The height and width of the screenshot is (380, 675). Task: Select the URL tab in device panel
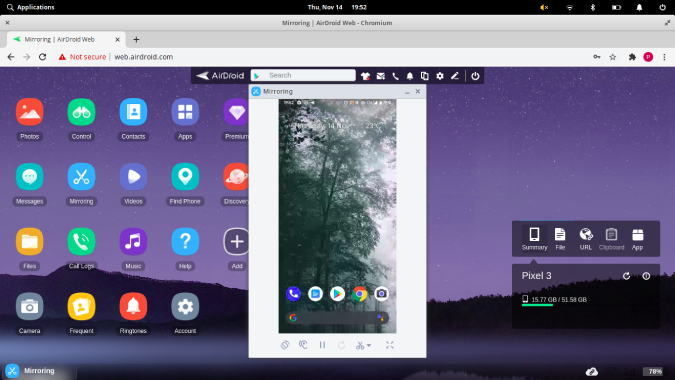point(585,238)
